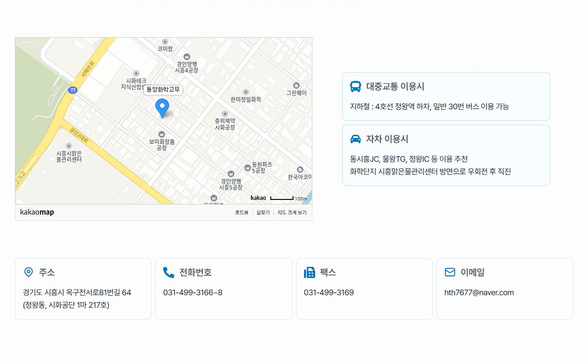Click the route 77 highway shield on map
588x364 pixels.
pyautogui.click(x=72, y=90)
